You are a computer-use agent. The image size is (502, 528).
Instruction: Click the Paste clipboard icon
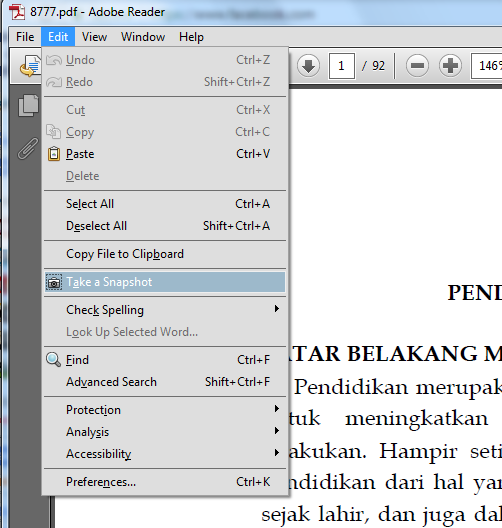[54, 154]
